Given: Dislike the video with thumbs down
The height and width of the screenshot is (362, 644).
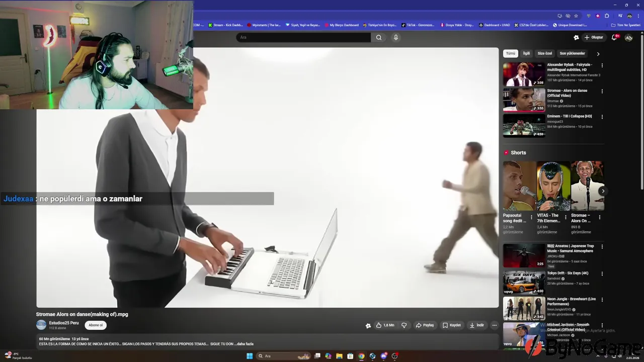Looking at the screenshot, I should 404,325.
